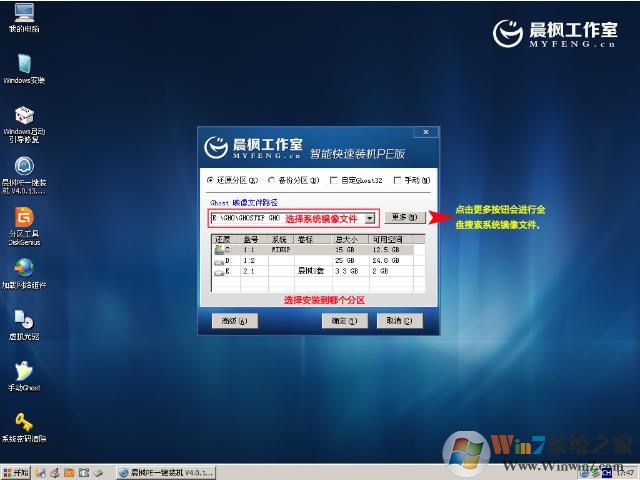Viewport: 640px width, 480px height.
Task: Open the 我的电脑 desktop icon
Action: [23, 13]
